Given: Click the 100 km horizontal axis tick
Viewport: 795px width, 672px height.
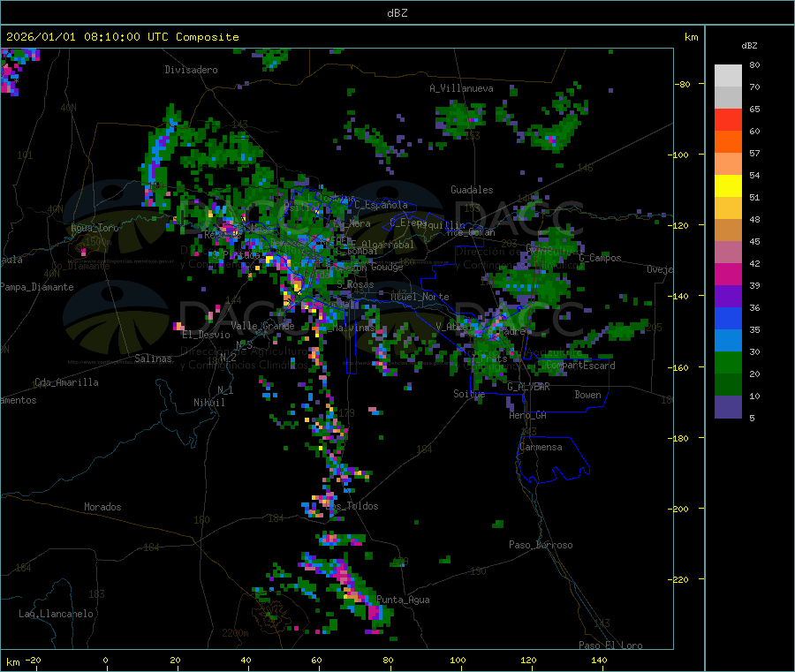Looking at the screenshot, I should point(458,660).
